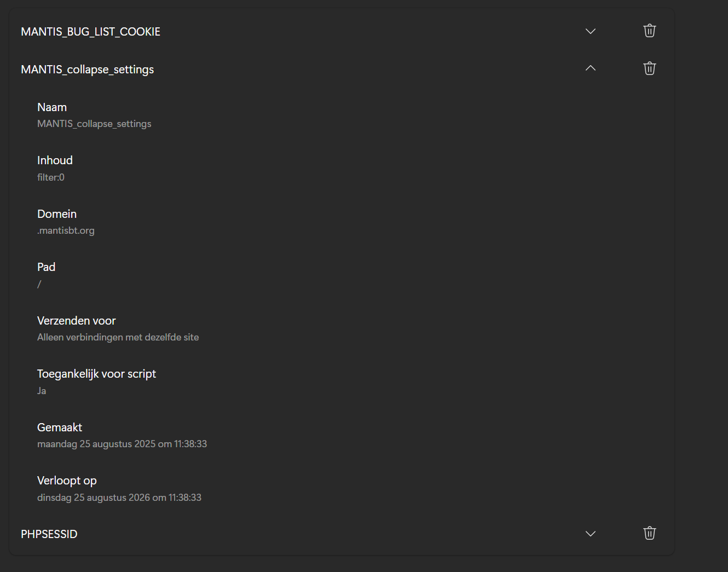Expand PHPSESSID cookie with its chevron
Image resolution: width=728 pixels, height=572 pixels.
pyautogui.click(x=590, y=534)
